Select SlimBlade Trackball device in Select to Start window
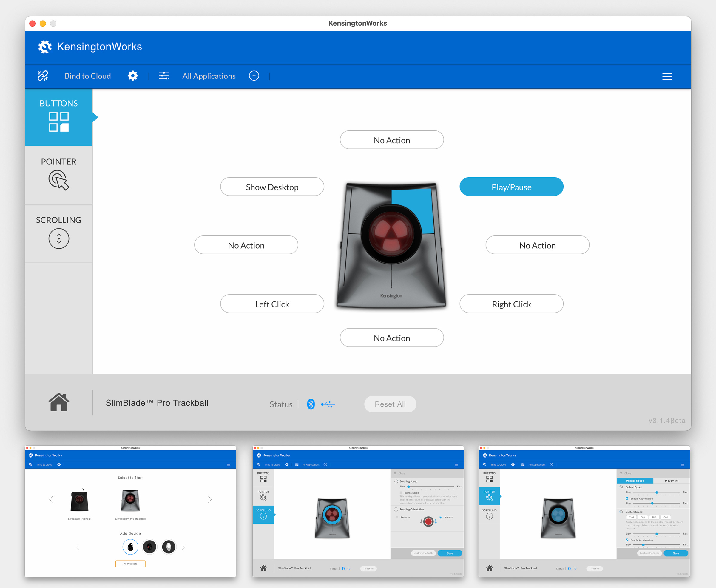Image resolution: width=716 pixels, height=588 pixels. tap(80, 500)
